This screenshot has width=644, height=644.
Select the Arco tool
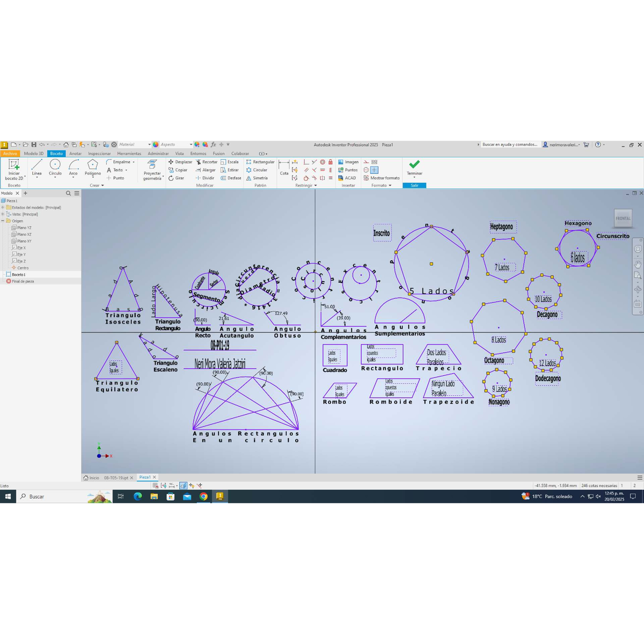[74, 168]
